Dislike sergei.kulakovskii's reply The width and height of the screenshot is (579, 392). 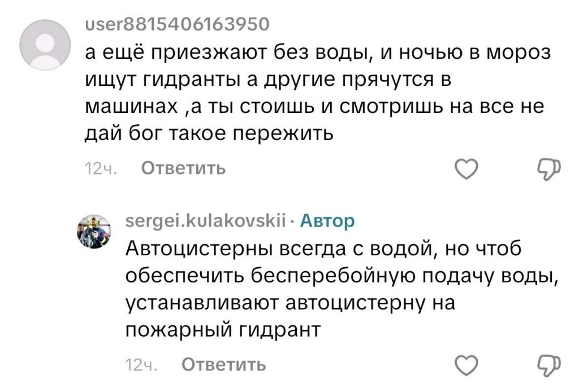click(548, 365)
